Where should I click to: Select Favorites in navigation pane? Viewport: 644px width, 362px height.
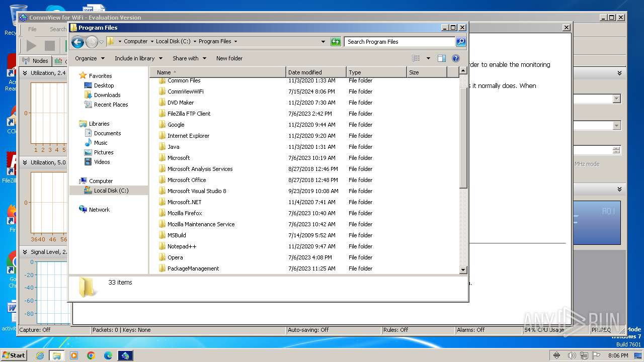100,76
